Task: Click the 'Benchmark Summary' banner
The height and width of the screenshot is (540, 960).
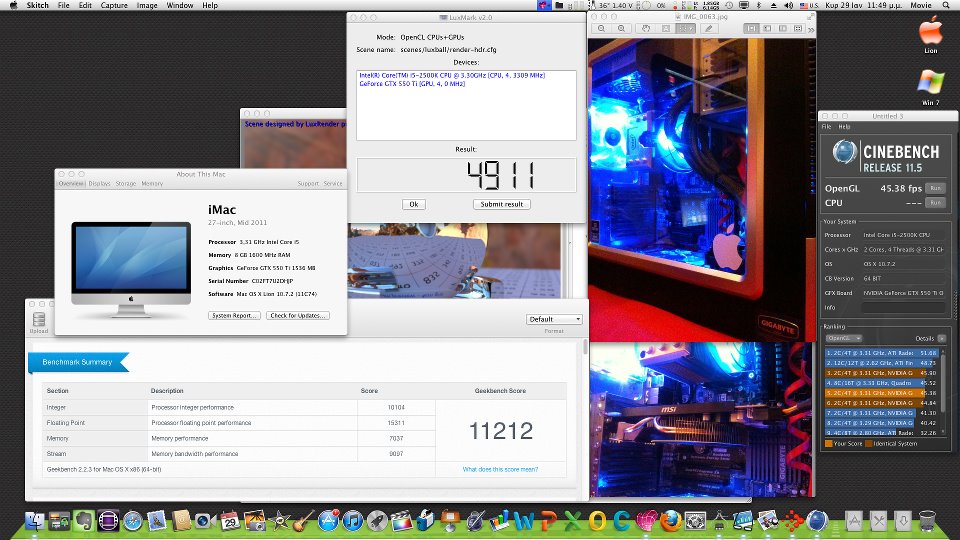Action: [x=78, y=362]
